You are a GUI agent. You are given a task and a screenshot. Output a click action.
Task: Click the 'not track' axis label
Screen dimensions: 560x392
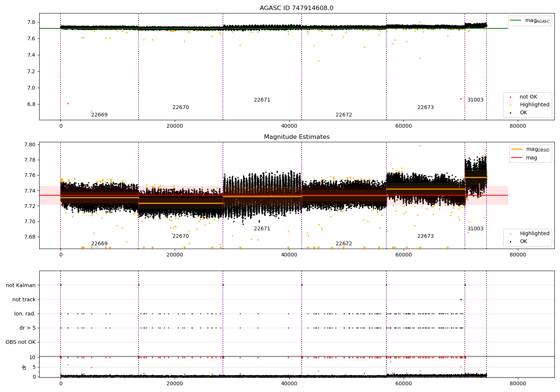click(x=24, y=300)
